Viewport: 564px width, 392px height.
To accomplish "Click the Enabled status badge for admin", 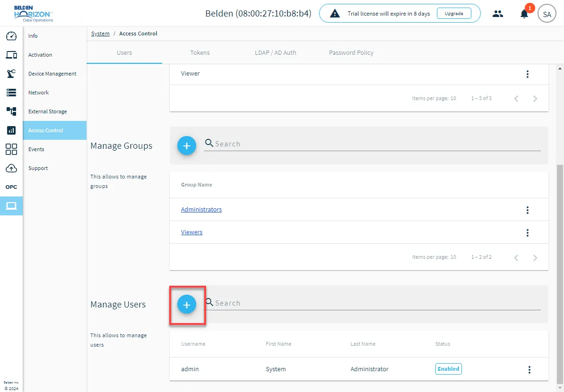I will 449,369.
